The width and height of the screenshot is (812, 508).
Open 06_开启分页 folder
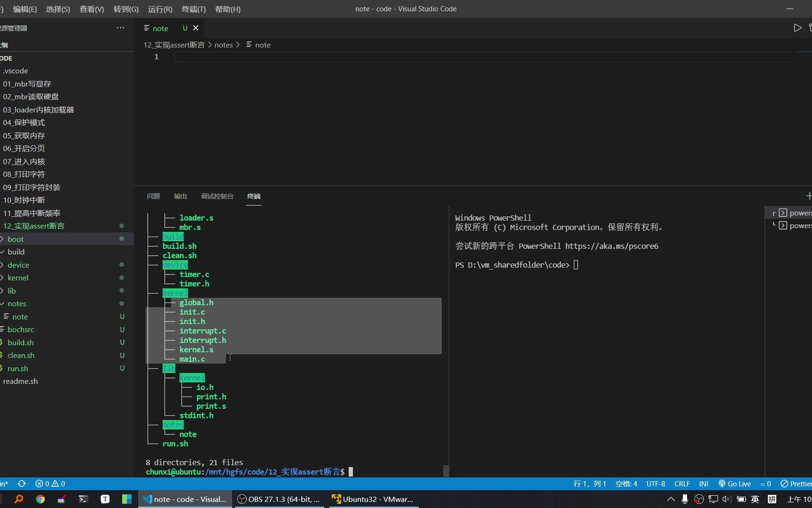(x=67, y=148)
